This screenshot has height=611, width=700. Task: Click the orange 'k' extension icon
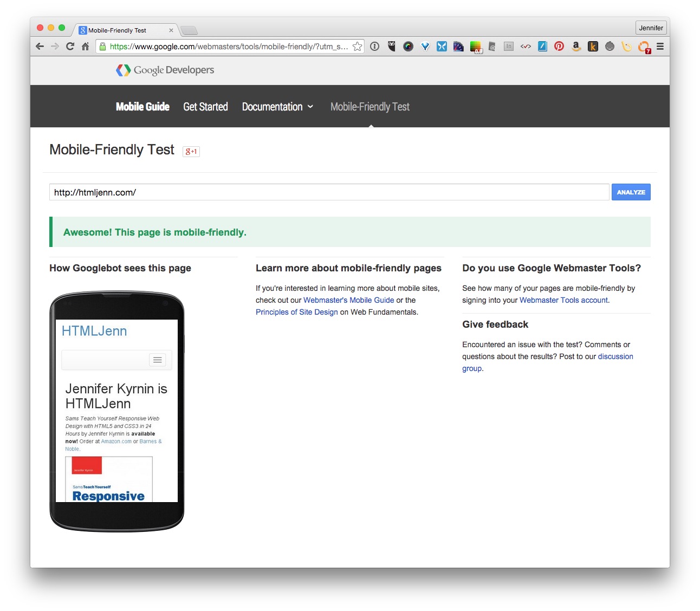[x=593, y=47]
